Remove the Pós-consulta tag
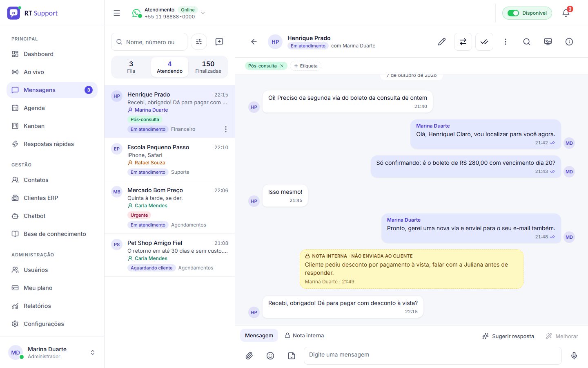Screen dimensions: 588x368 (282, 66)
